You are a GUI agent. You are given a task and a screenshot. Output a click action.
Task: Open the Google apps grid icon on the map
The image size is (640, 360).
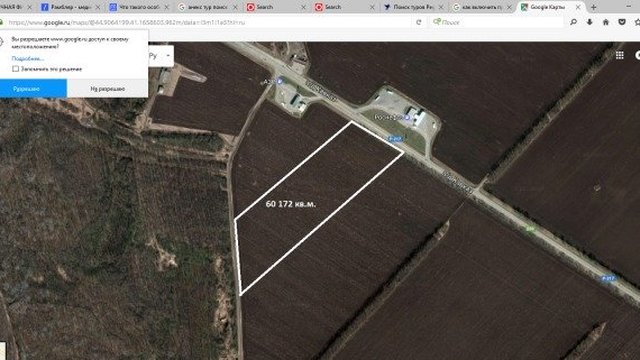(620, 56)
